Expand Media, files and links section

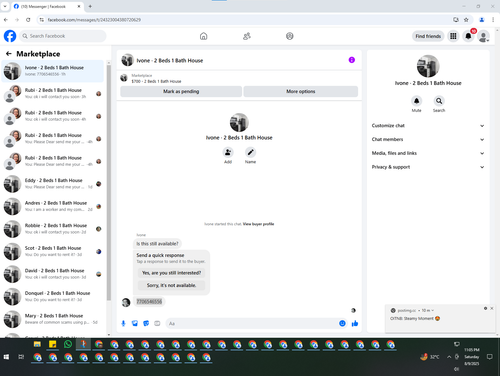428,153
